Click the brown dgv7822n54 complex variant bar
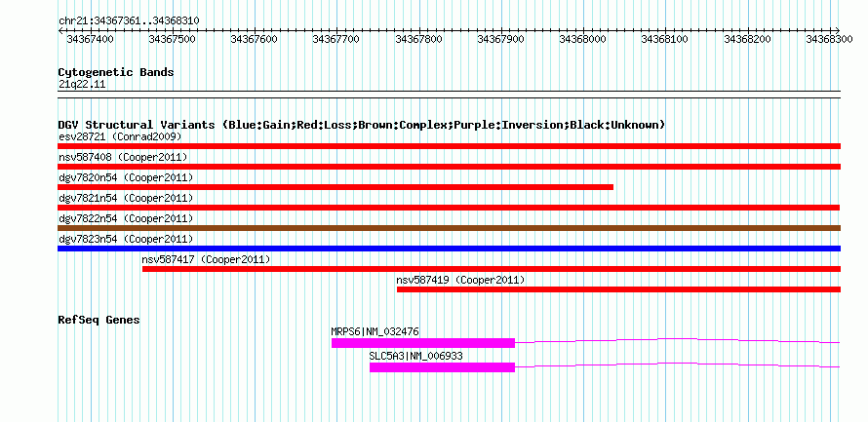The width and height of the screenshot is (868, 422). point(449,228)
